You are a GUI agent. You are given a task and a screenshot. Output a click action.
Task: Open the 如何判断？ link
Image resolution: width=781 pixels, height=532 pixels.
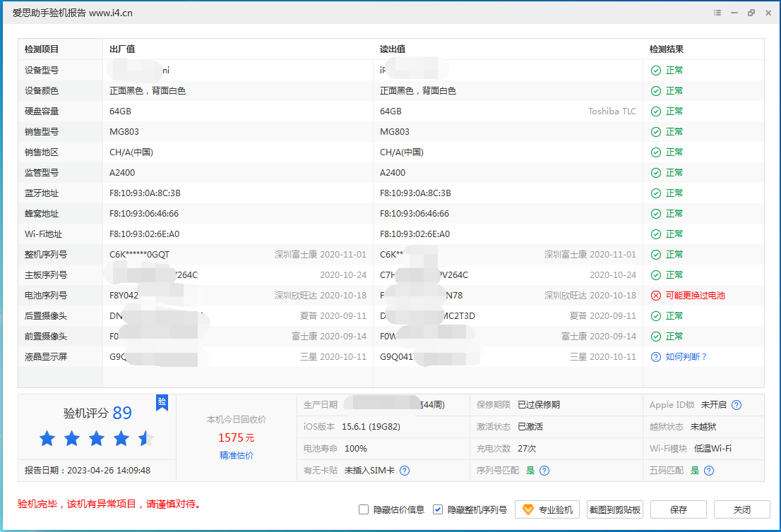pyautogui.click(x=686, y=357)
